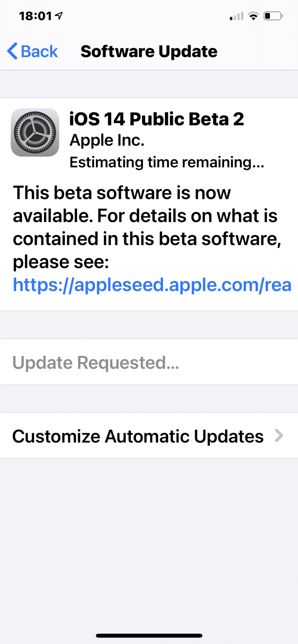Tap the 'please see:' text line

[x=61, y=262]
